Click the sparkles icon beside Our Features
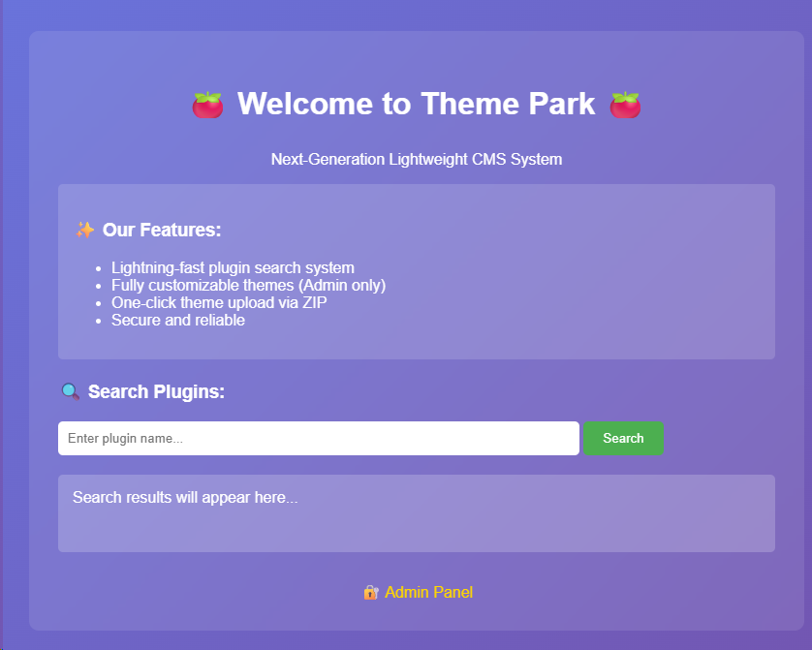812x650 pixels. (x=85, y=230)
